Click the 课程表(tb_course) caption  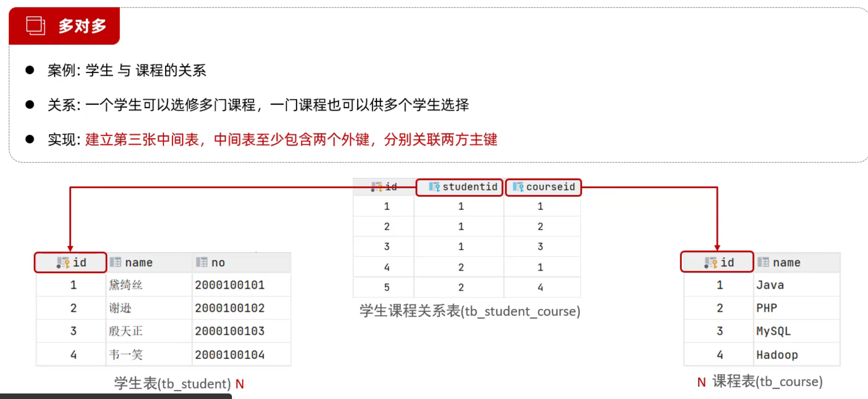click(767, 381)
